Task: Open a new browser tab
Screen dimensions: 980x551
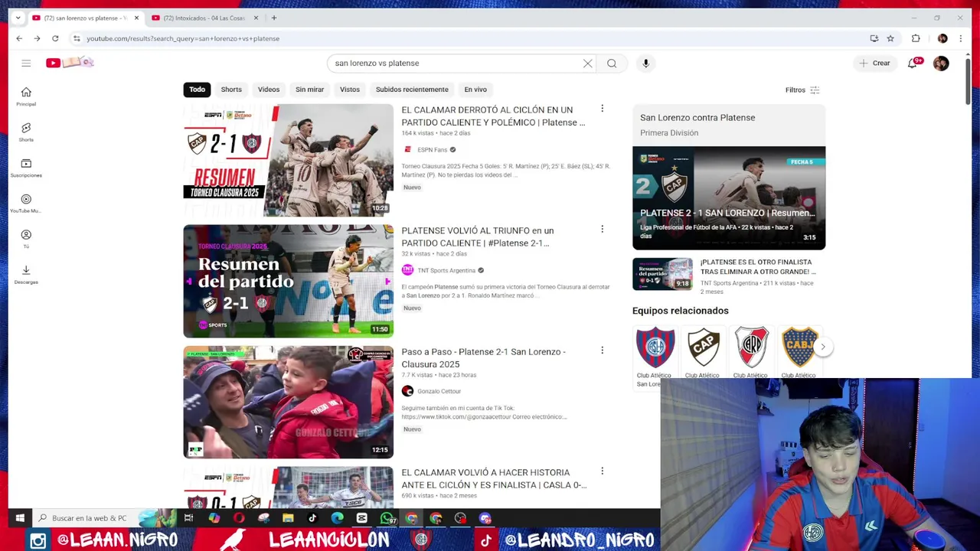Action: 273,18
